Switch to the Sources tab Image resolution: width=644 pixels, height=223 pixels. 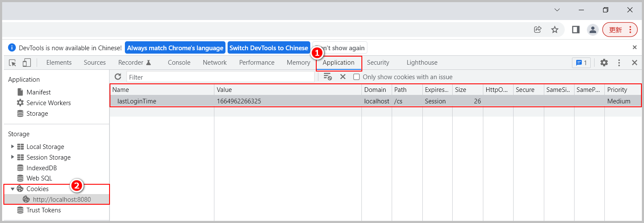click(x=95, y=63)
